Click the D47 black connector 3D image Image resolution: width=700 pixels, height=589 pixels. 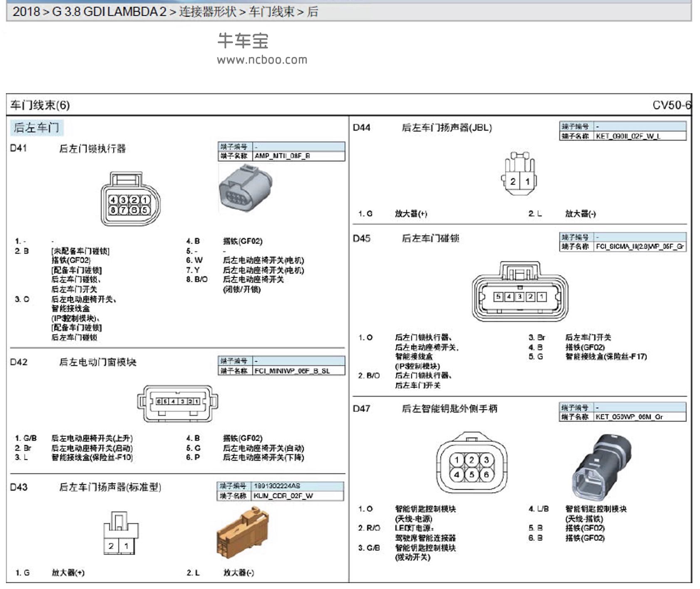(x=602, y=467)
